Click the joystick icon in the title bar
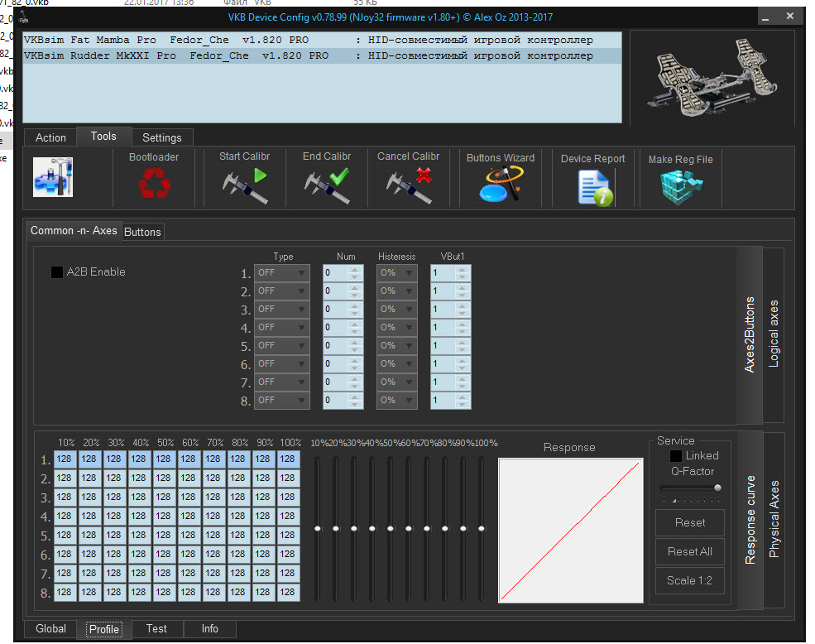 [23, 18]
